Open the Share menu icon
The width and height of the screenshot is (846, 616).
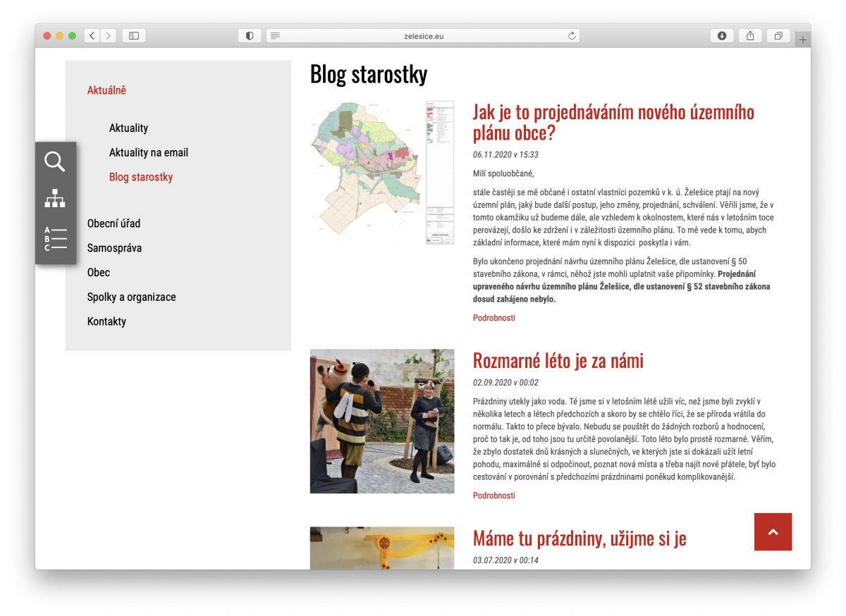point(749,35)
